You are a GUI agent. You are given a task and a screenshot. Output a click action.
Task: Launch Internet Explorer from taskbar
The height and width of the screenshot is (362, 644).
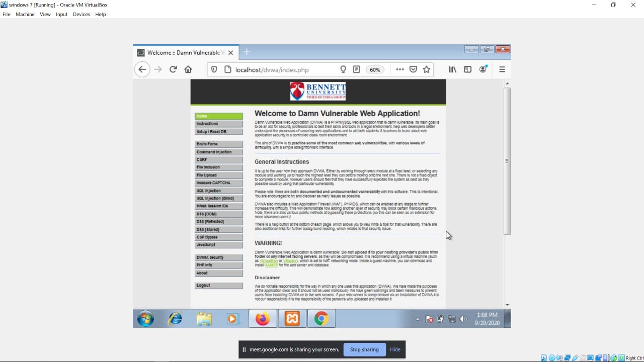[x=175, y=319]
